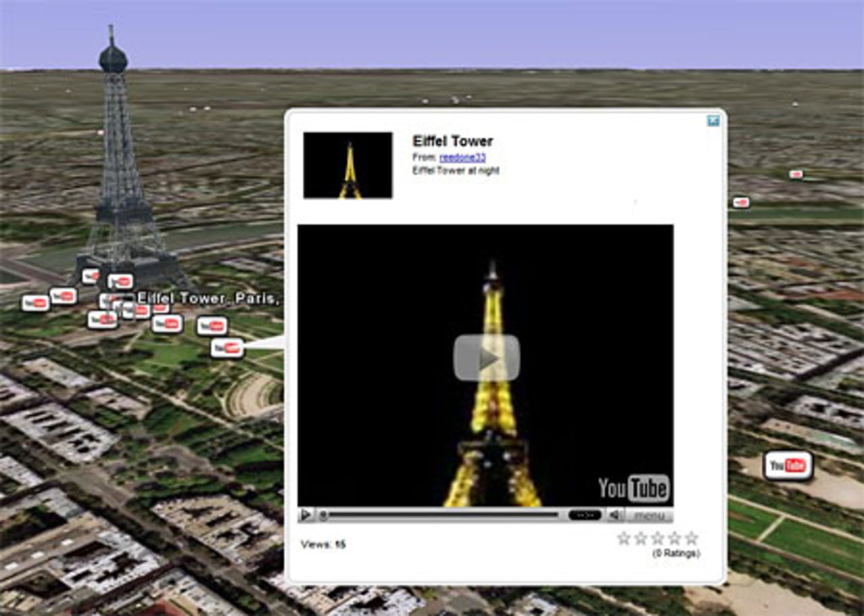Open a YouTube marker in the cluster under the tower

(103, 320)
